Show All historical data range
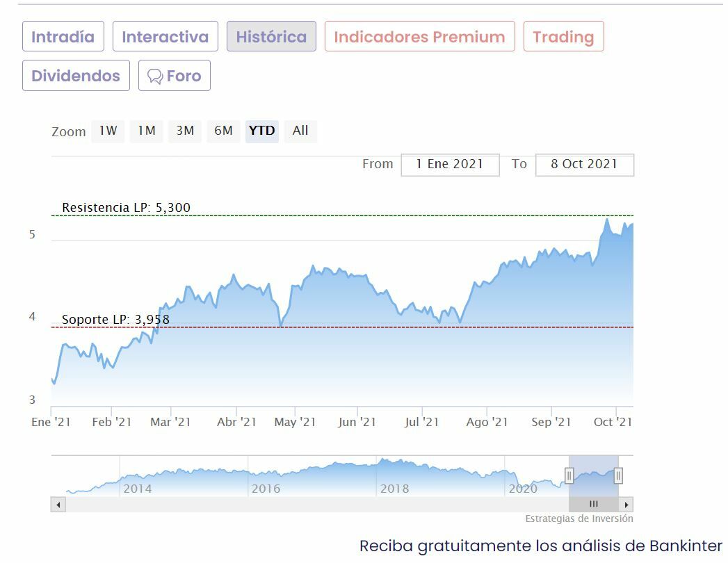The height and width of the screenshot is (563, 728). coord(300,131)
